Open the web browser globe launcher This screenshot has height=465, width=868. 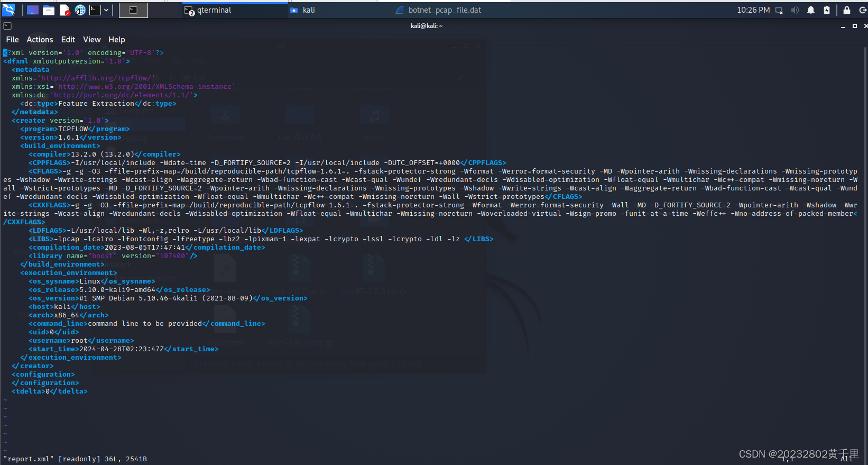pos(80,10)
